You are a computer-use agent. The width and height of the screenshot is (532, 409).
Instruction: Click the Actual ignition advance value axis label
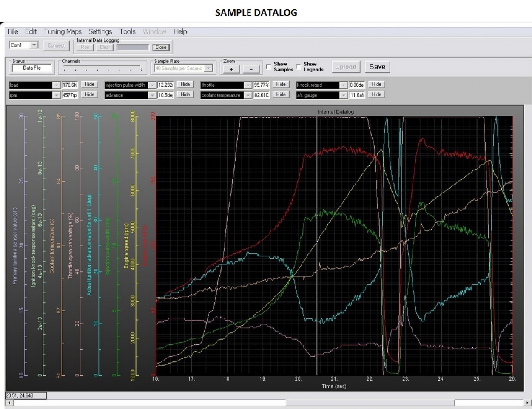point(89,245)
